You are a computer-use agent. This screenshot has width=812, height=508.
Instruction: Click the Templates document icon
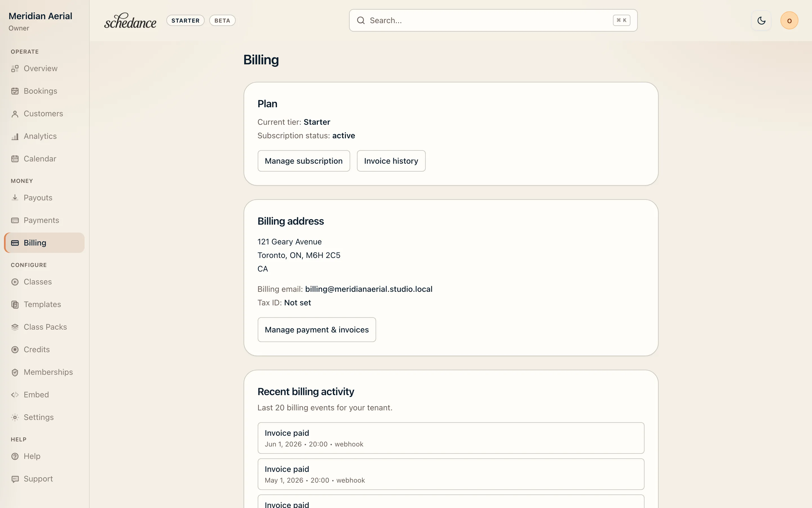click(15, 305)
